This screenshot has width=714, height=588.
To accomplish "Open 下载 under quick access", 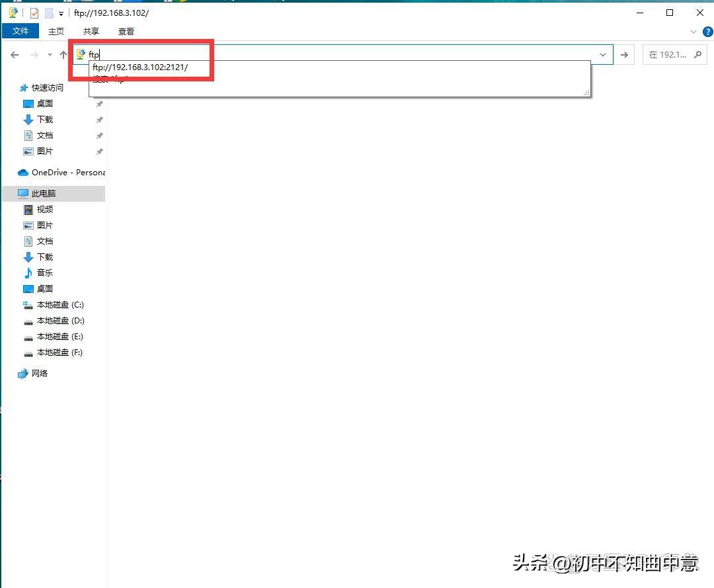I will pyautogui.click(x=45, y=119).
